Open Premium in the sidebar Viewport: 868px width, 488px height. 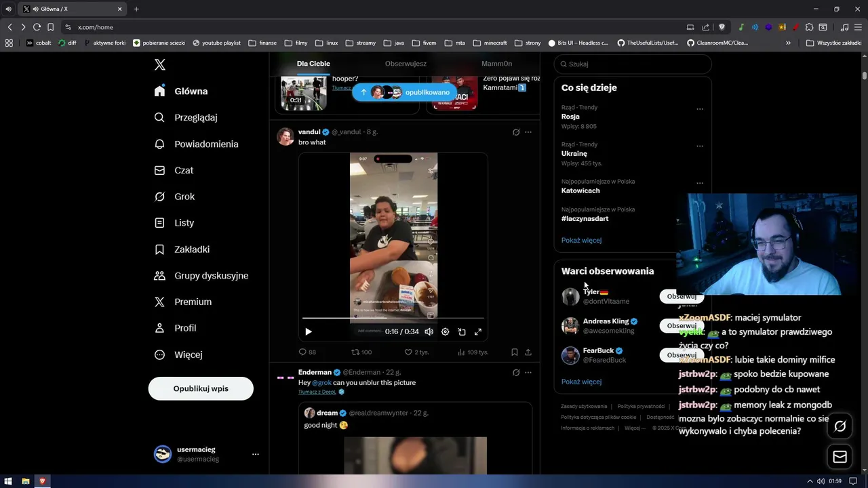[x=182, y=302]
